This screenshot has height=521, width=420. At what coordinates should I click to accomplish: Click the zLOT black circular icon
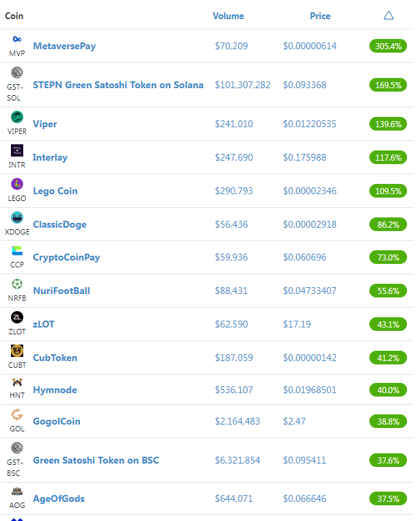pyautogui.click(x=17, y=317)
